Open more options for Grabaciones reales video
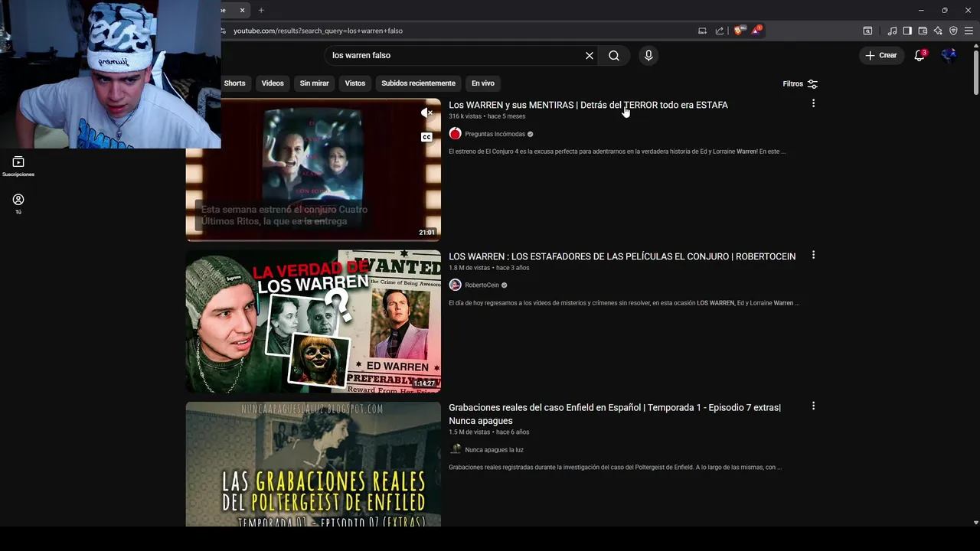 (813, 406)
